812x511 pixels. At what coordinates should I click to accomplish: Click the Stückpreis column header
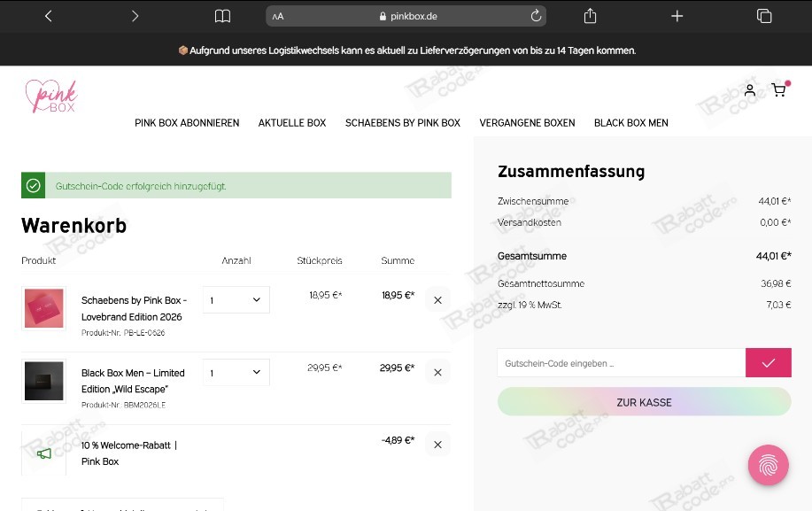[320, 261]
